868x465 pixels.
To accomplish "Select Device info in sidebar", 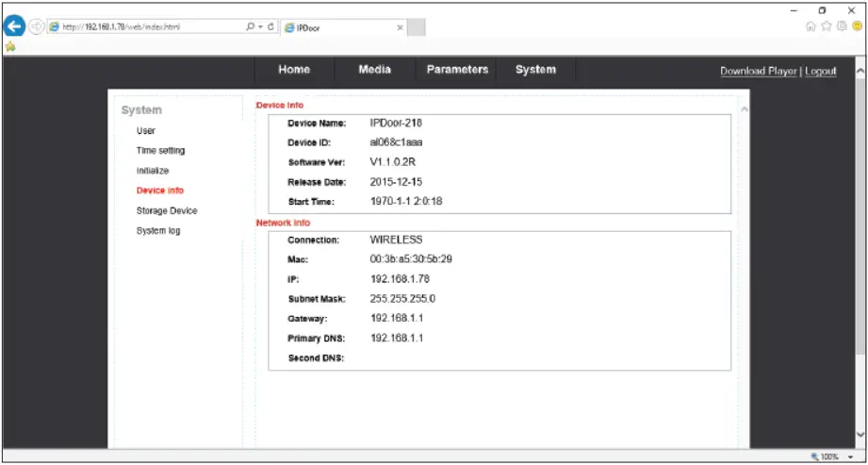I will click(160, 191).
